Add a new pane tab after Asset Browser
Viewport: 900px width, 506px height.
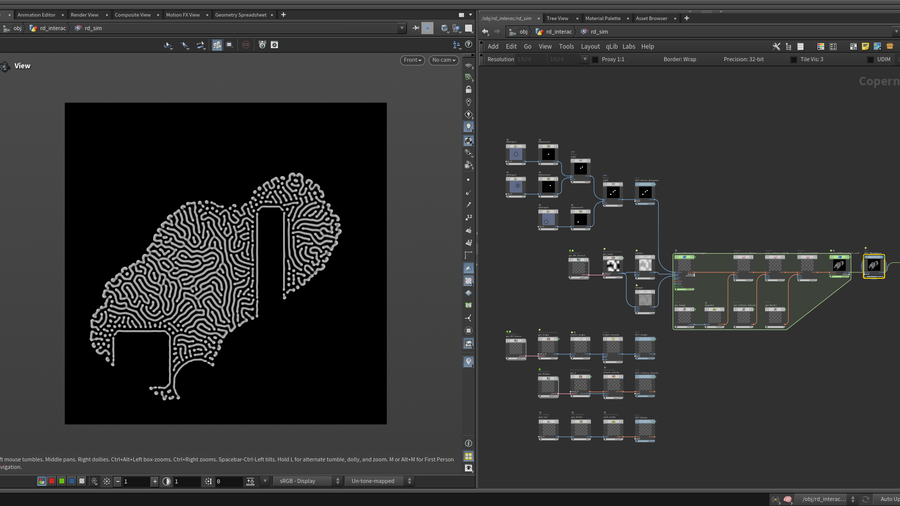tap(686, 18)
